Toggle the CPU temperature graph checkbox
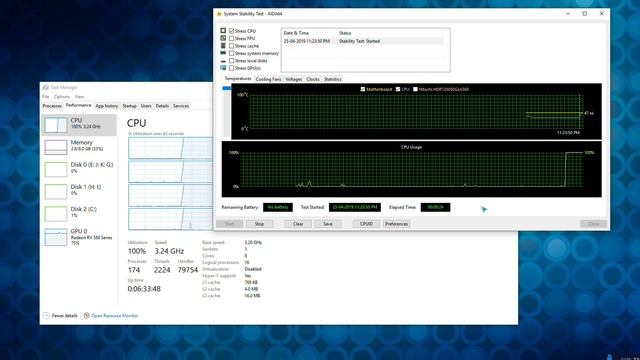 [x=398, y=89]
